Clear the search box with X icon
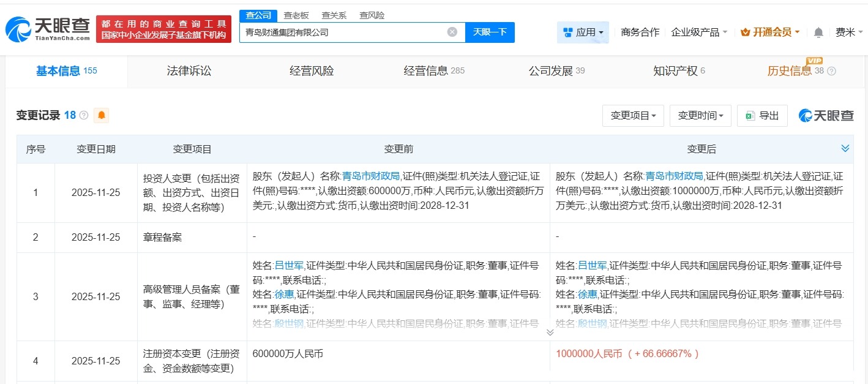Viewport: 868px width, 384px height. pos(452,32)
